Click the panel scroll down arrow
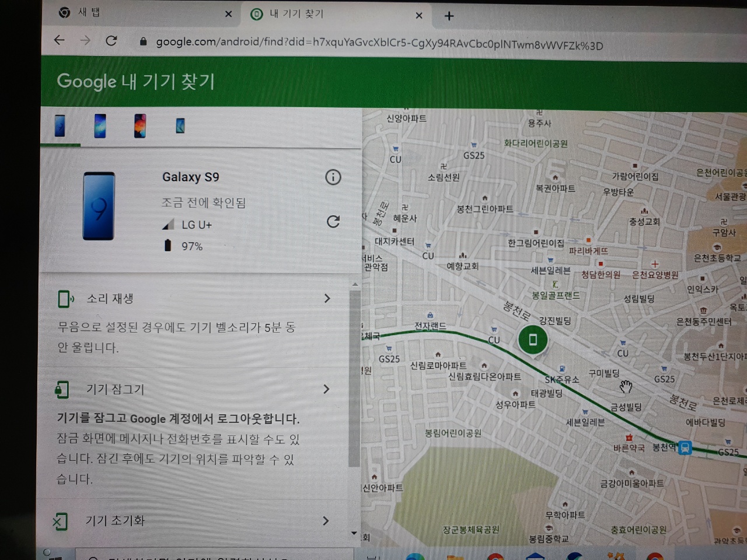 click(354, 533)
